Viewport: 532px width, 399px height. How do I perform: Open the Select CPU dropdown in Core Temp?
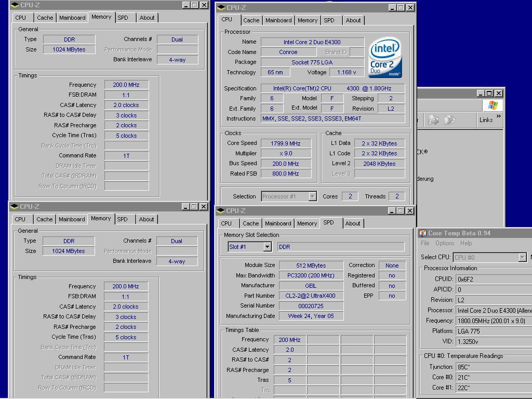(x=523, y=258)
